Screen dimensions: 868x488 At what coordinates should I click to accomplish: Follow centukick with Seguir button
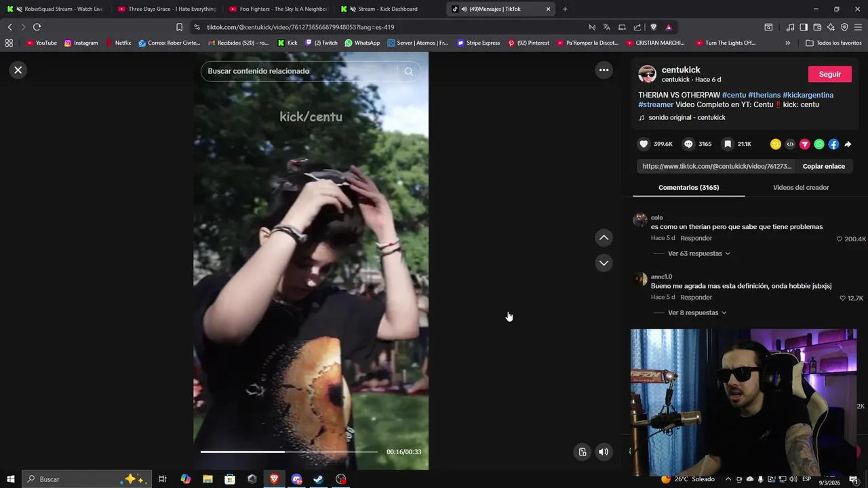[829, 74]
